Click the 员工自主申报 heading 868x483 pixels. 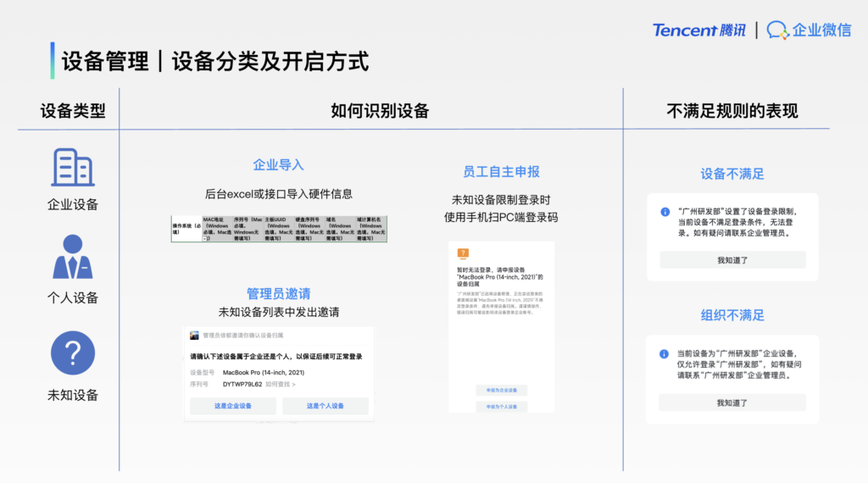coord(501,172)
